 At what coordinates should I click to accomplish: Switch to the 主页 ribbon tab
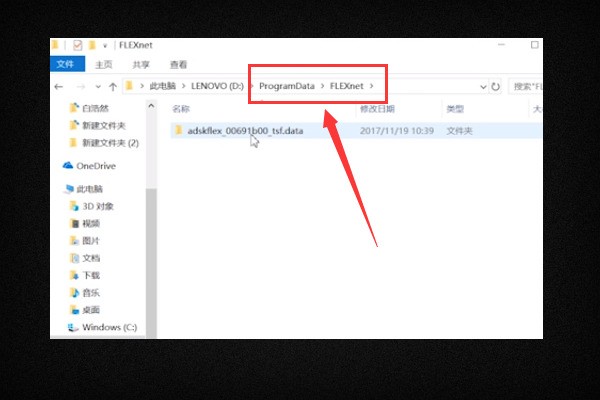tap(103, 64)
